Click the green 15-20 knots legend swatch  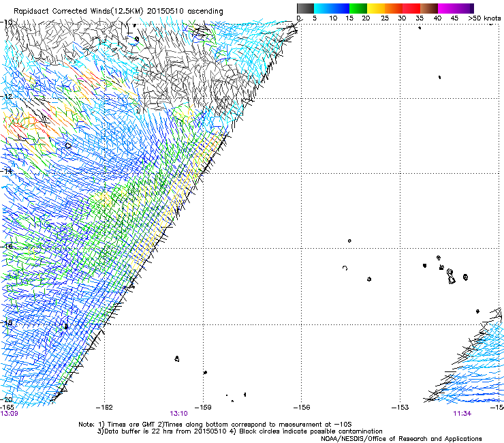358,8
